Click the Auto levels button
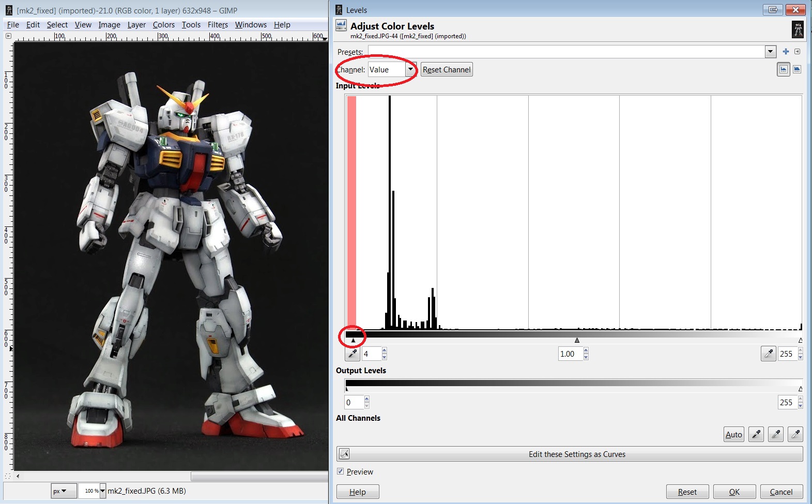Screen dimensions: 812x504 coord(734,434)
